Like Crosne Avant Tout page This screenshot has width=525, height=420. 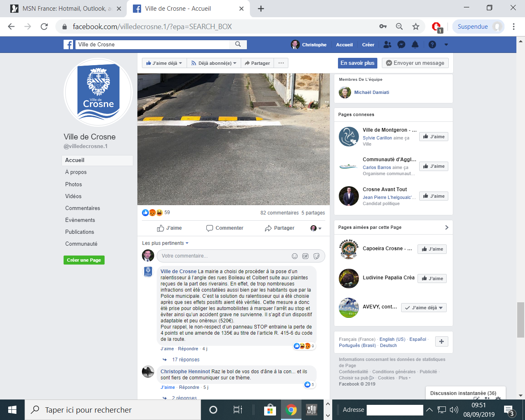coord(434,196)
